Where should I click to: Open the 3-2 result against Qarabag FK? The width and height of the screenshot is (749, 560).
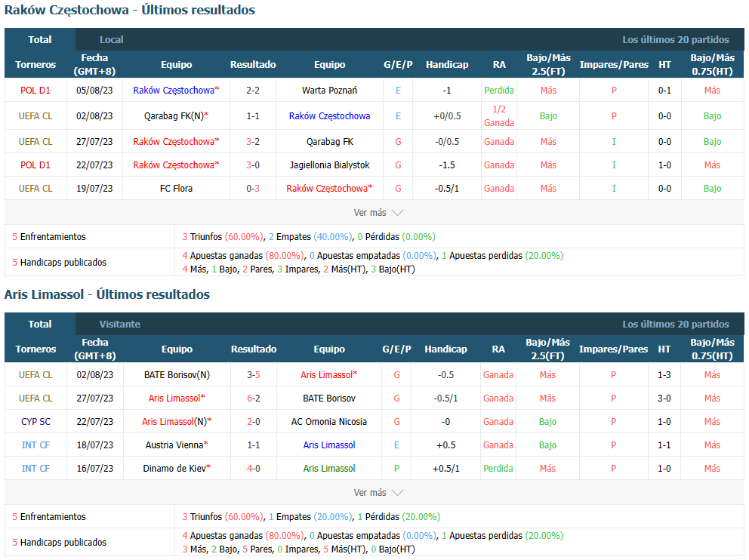[x=253, y=142]
